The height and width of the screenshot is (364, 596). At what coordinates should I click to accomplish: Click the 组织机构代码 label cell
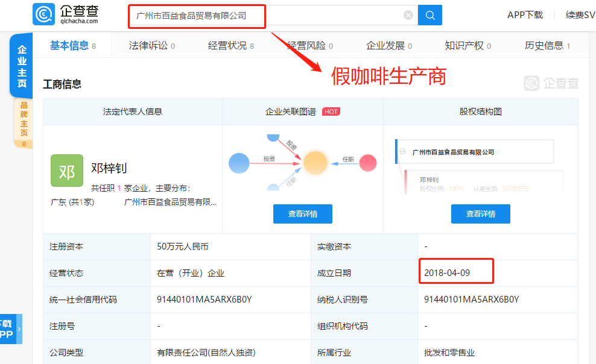pos(364,326)
